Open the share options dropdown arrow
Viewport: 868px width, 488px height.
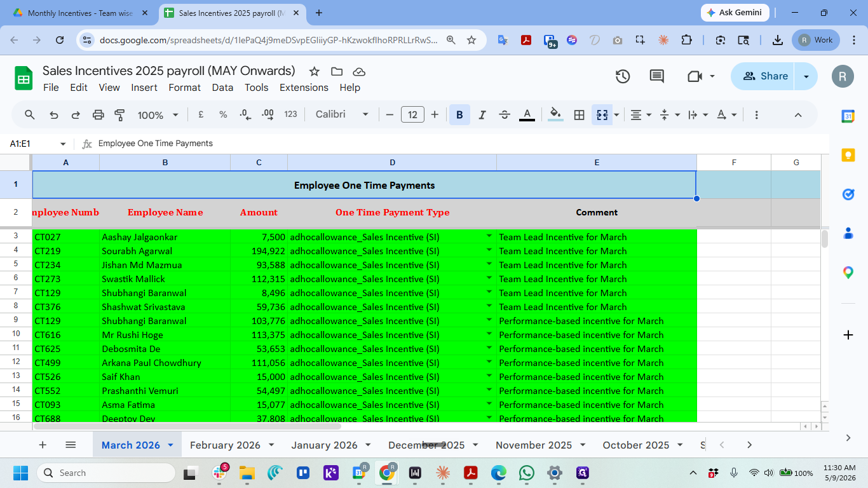pyautogui.click(x=806, y=76)
